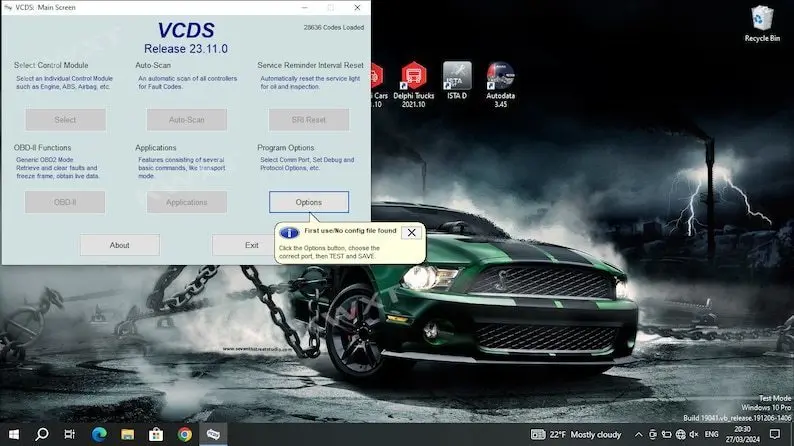
Task: Show hidden system tray icons
Action: point(639,434)
